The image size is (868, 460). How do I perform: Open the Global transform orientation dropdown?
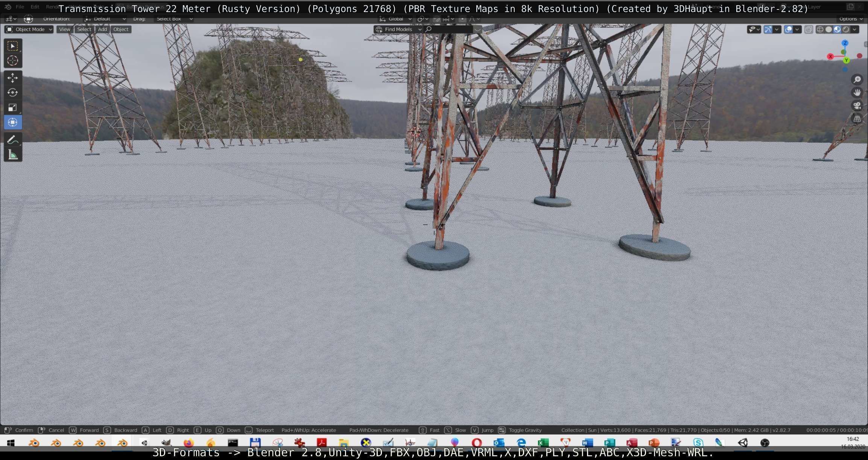pos(395,19)
